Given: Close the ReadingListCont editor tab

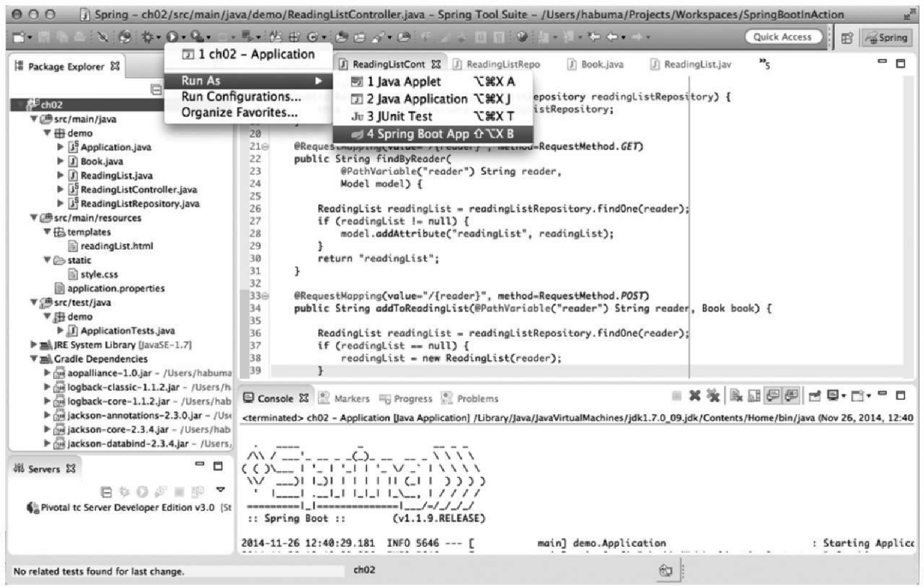Looking at the screenshot, I should (x=436, y=64).
